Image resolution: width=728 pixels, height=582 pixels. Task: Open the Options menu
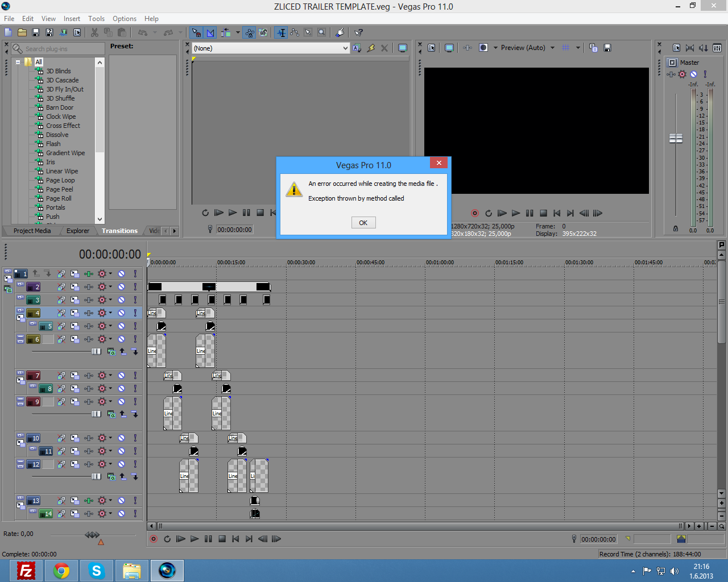(125, 19)
